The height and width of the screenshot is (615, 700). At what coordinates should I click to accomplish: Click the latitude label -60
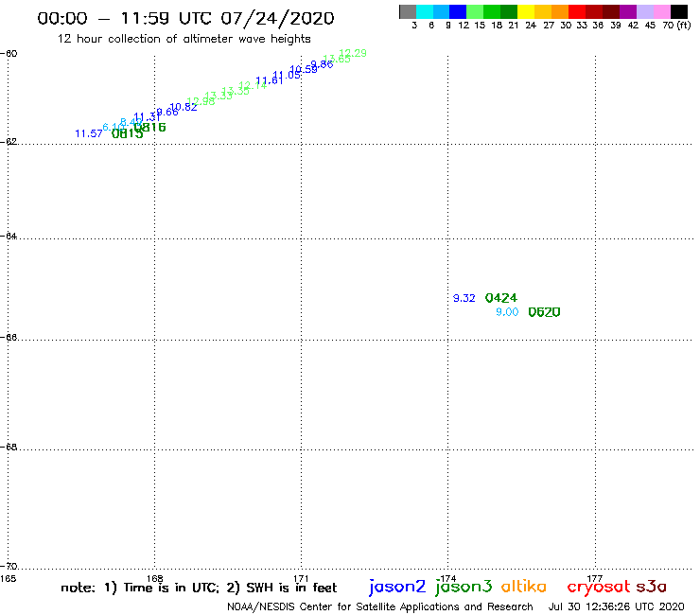(x=9, y=54)
